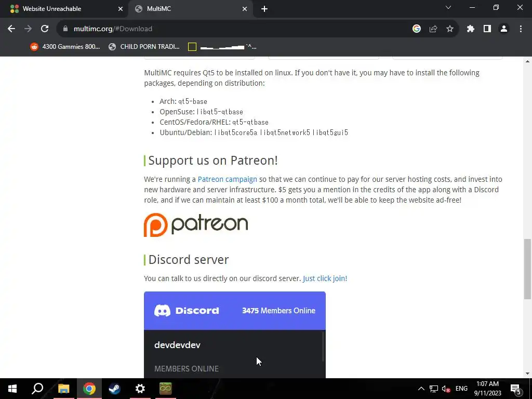This screenshot has width=532, height=399.
Task: Reload the MultiMC page
Action: 45,29
